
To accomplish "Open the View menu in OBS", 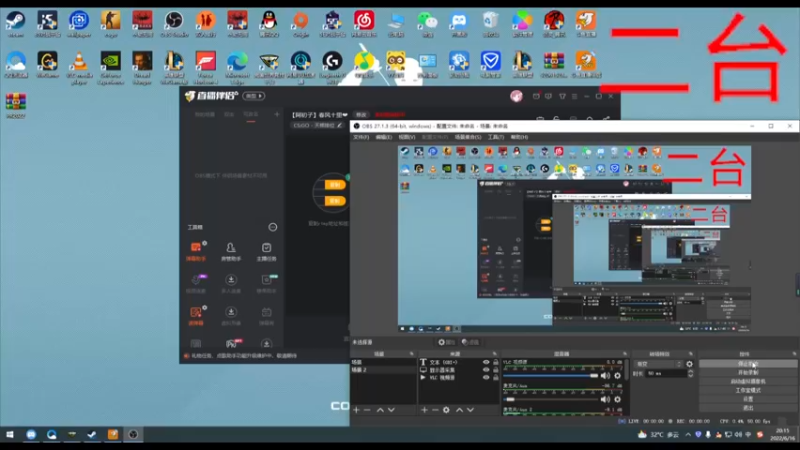I will [x=407, y=137].
